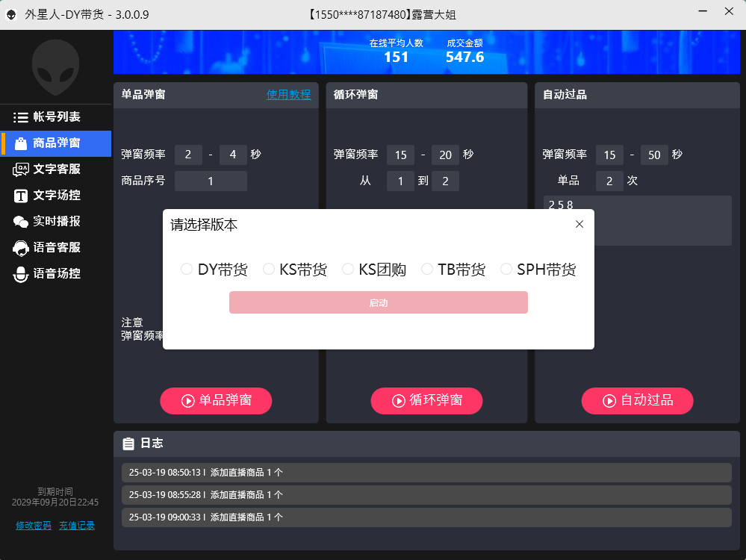Click 循环弹窗 frequency field 20
The height and width of the screenshot is (560, 746).
(x=445, y=155)
